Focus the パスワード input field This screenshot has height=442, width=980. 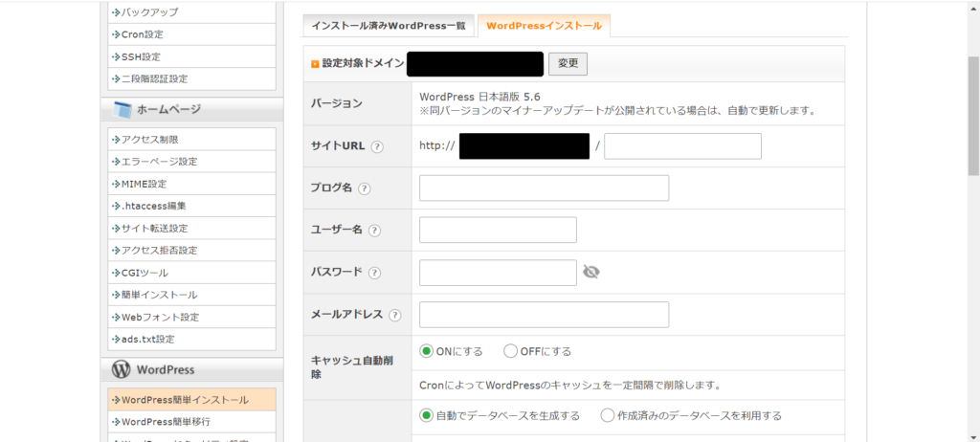498,273
